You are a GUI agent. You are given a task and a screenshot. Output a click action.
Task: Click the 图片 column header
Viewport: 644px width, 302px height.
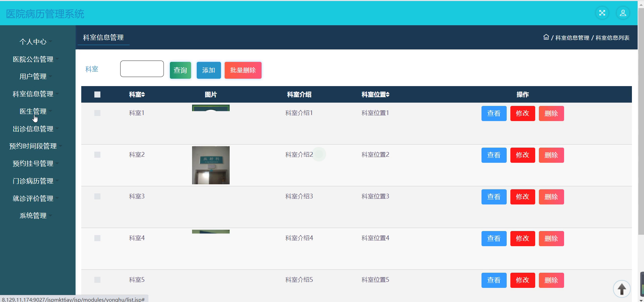(x=211, y=95)
